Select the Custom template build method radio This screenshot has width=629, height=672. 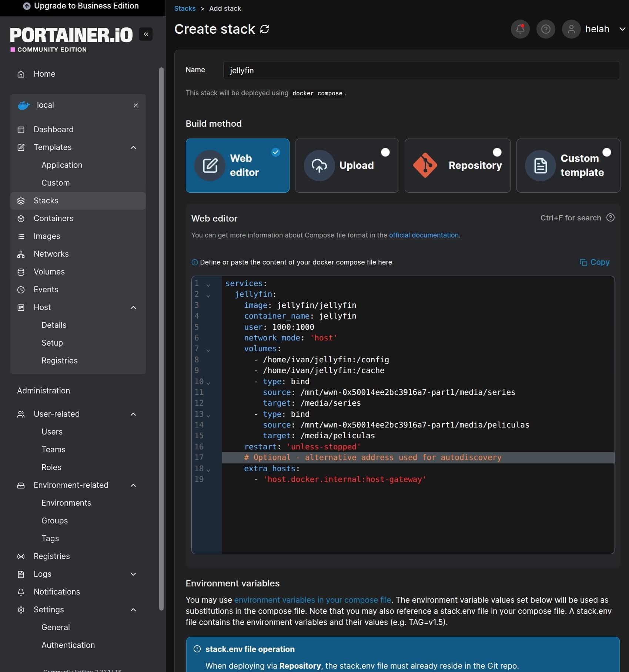coord(607,152)
